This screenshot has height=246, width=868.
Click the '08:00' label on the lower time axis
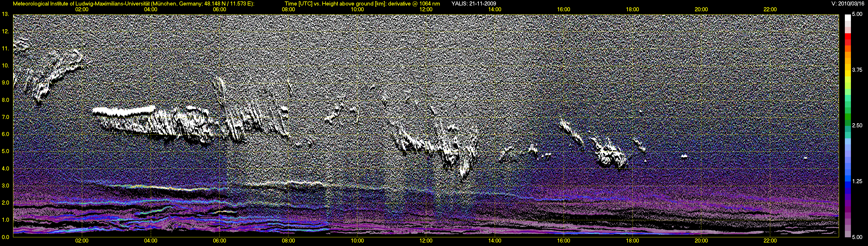288,241
